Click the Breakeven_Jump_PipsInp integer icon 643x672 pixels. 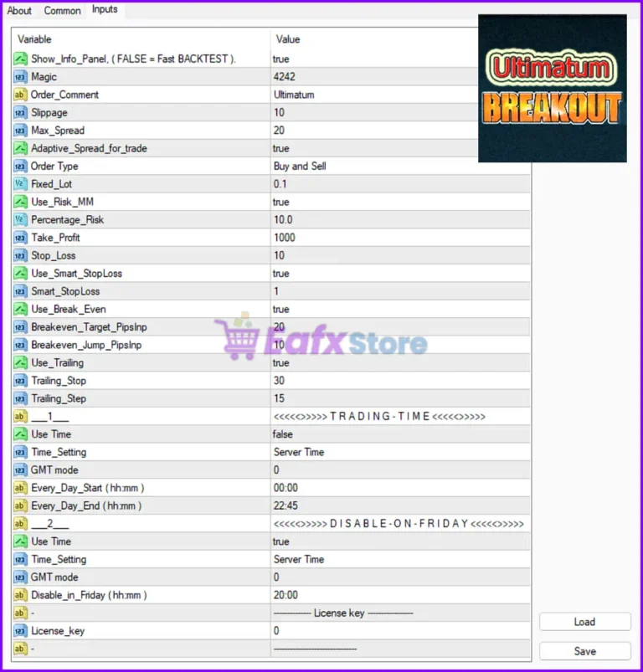pyautogui.click(x=20, y=345)
